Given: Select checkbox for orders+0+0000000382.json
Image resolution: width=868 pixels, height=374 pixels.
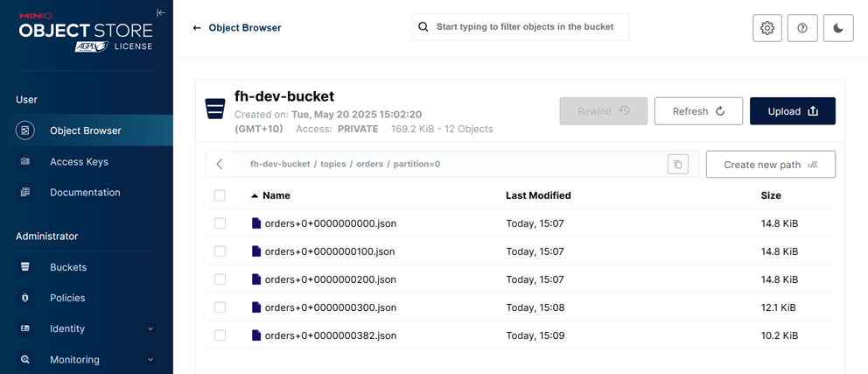Looking at the screenshot, I should [220, 335].
